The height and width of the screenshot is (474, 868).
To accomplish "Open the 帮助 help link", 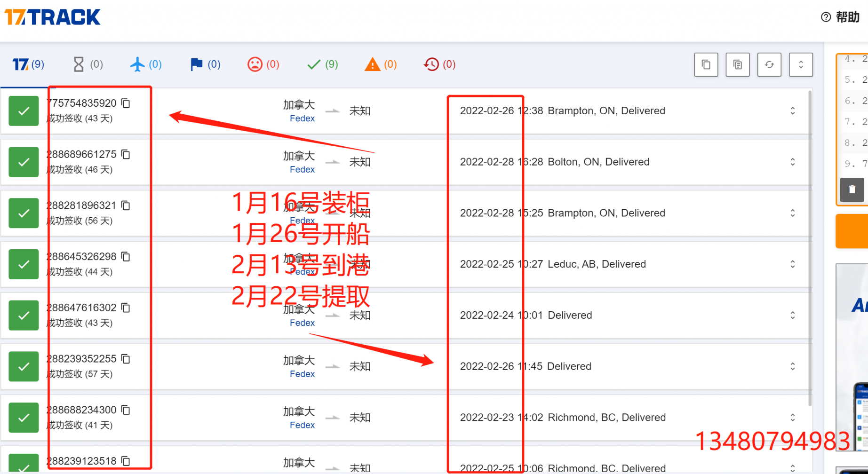I will (x=841, y=17).
